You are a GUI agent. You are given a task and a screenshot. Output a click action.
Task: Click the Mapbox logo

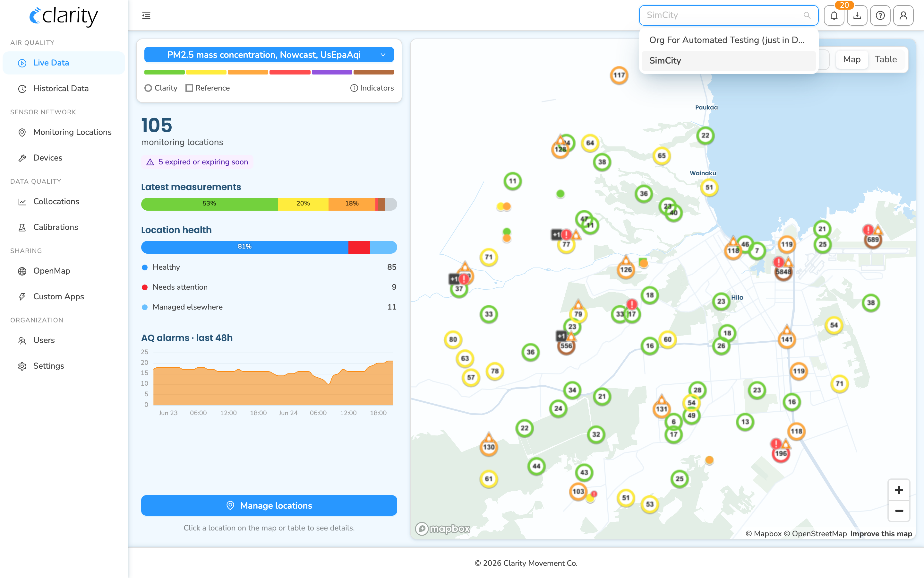443,529
